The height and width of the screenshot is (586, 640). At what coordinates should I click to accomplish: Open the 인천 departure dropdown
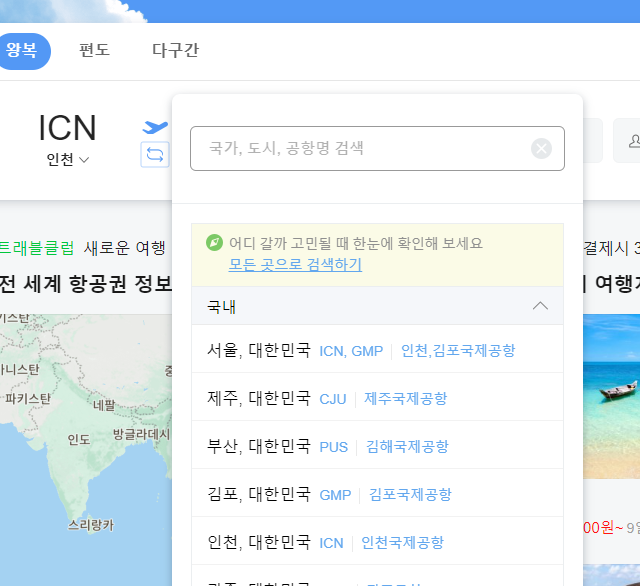68,159
